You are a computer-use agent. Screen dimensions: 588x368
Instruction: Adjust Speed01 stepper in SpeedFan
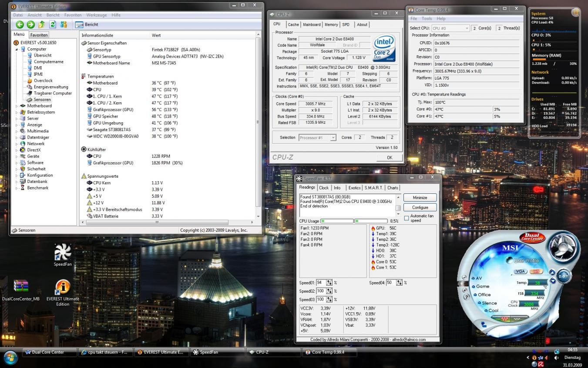click(329, 283)
